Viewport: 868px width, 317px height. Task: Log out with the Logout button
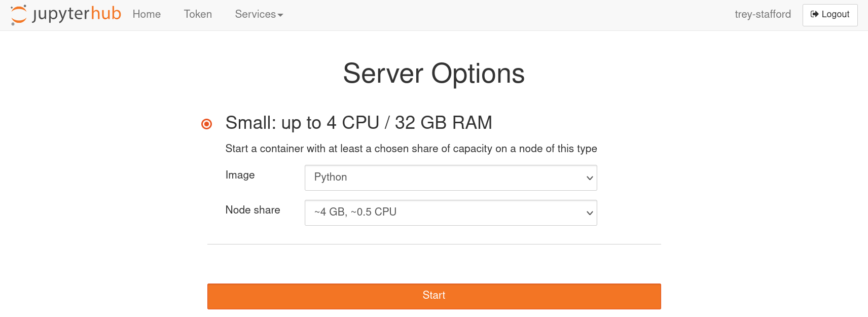coord(830,15)
